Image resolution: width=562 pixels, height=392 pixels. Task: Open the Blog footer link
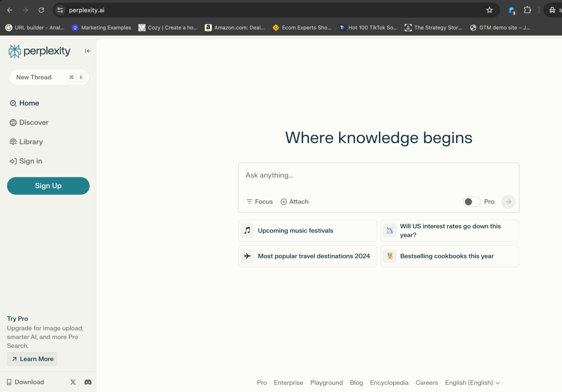(356, 382)
